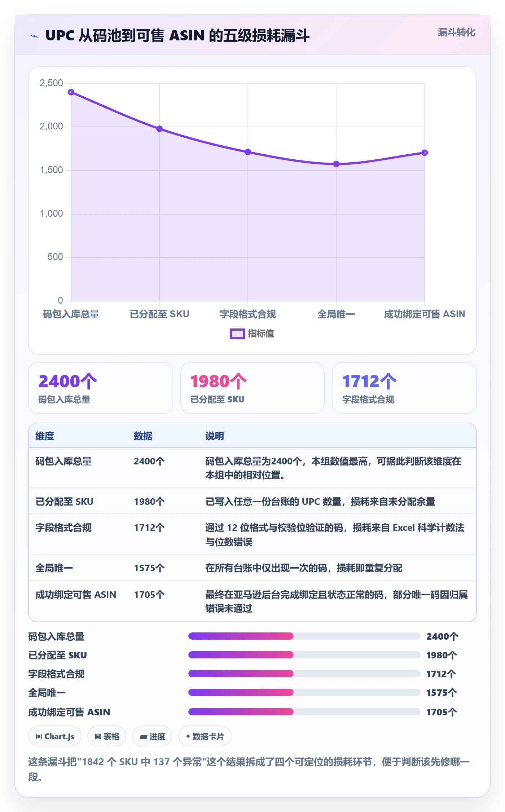505x812 pixels.
Task: Select the 表格 tag chip
Action: tap(107, 736)
